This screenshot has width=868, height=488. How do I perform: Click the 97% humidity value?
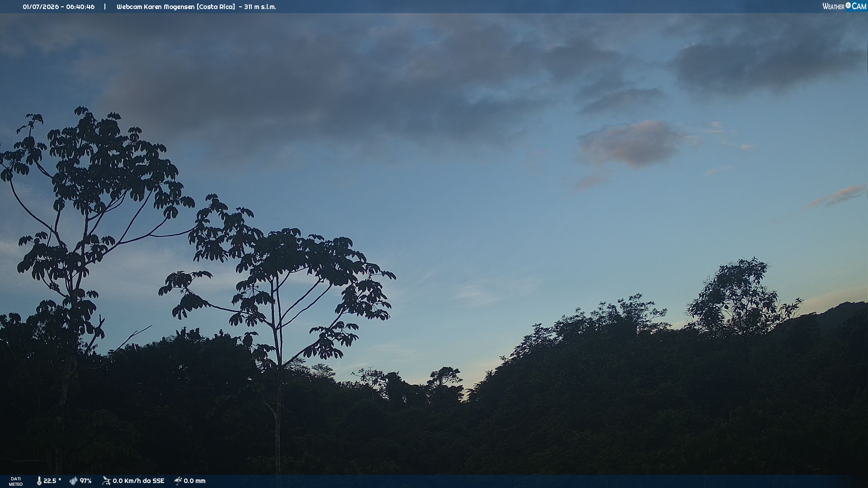coord(86,481)
